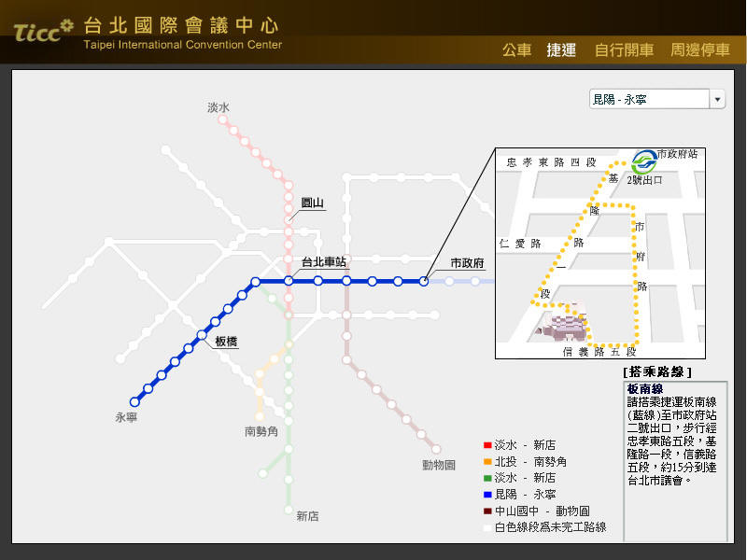The image size is (747, 560).
Task: Click the orange 北投 - 南勢角 legend swatch
Action: (x=487, y=461)
